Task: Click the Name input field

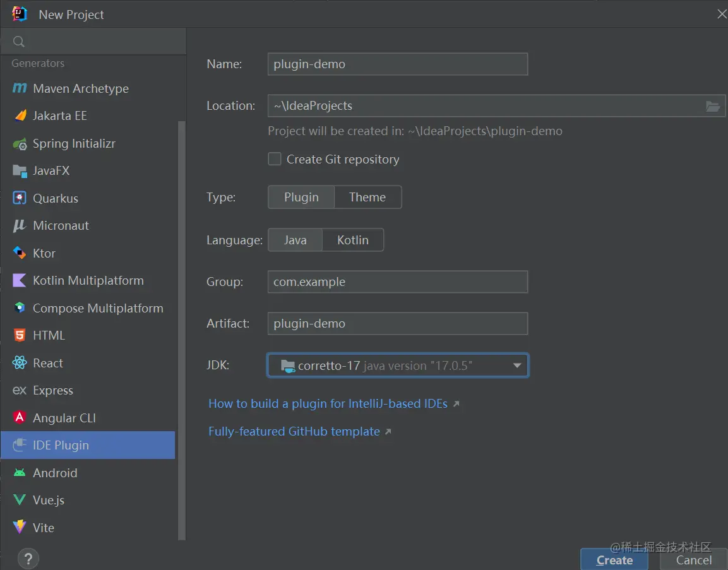Action: click(398, 64)
